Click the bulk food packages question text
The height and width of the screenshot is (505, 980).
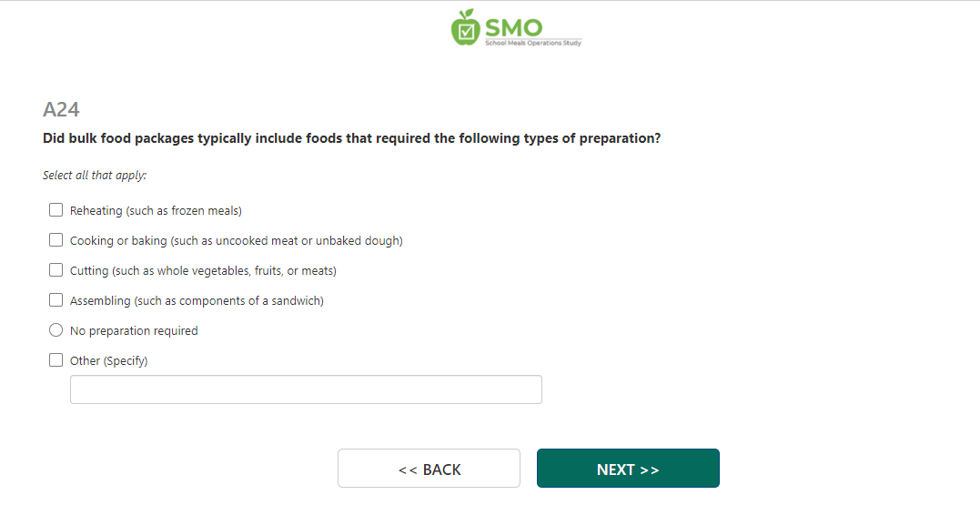click(351, 139)
